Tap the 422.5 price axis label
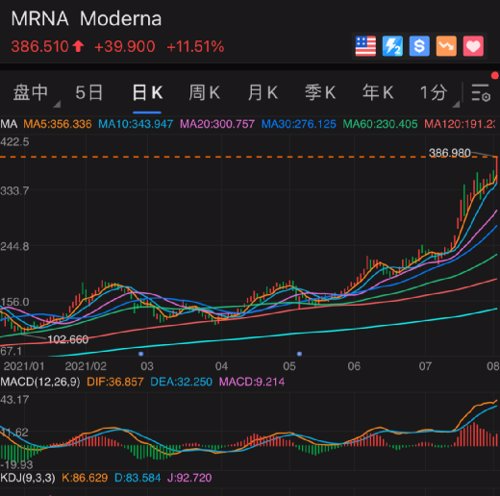This screenshot has height=496, width=500. (15, 142)
